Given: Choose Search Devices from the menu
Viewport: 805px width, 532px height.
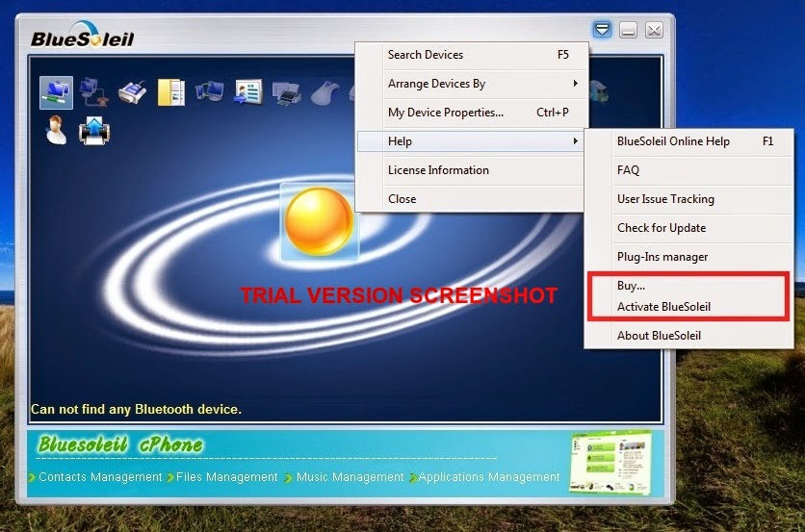Looking at the screenshot, I should click(471, 55).
